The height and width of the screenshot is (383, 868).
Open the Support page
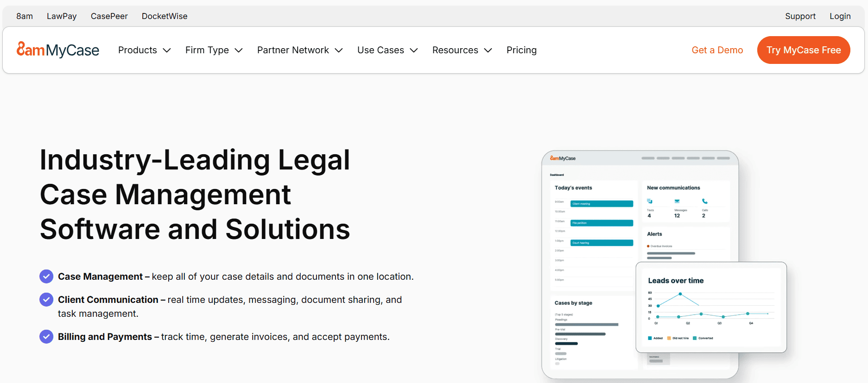tap(800, 16)
